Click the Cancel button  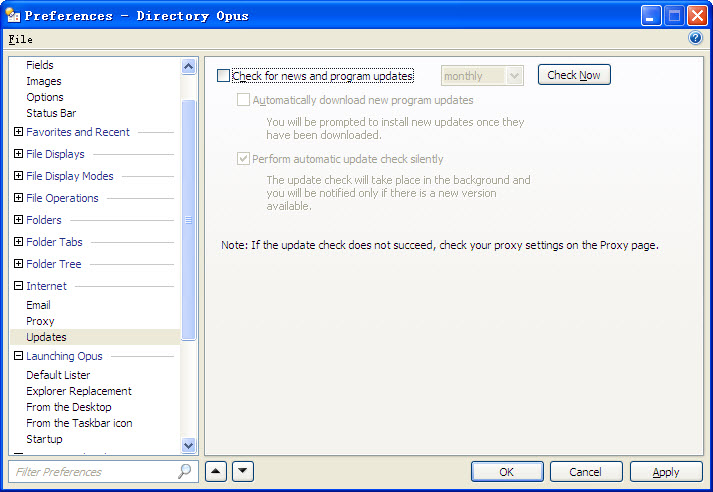[x=586, y=472]
